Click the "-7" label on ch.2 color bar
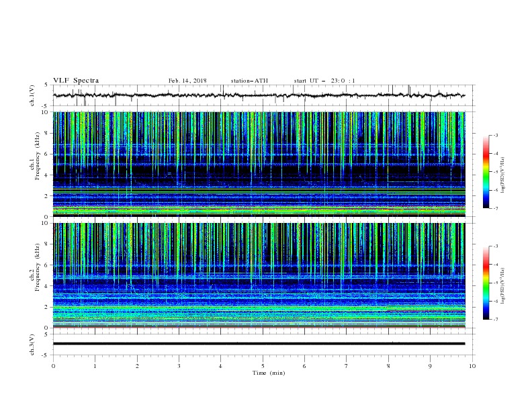 pyautogui.click(x=496, y=320)
